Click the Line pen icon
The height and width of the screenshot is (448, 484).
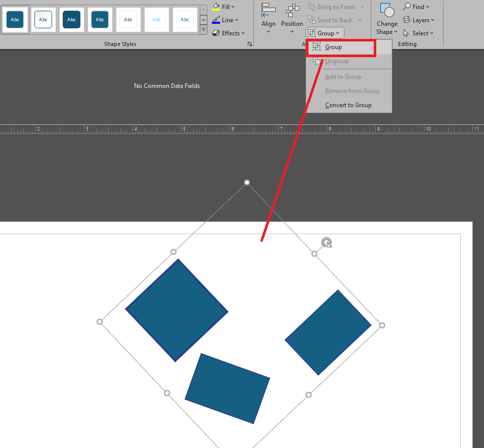click(x=216, y=20)
